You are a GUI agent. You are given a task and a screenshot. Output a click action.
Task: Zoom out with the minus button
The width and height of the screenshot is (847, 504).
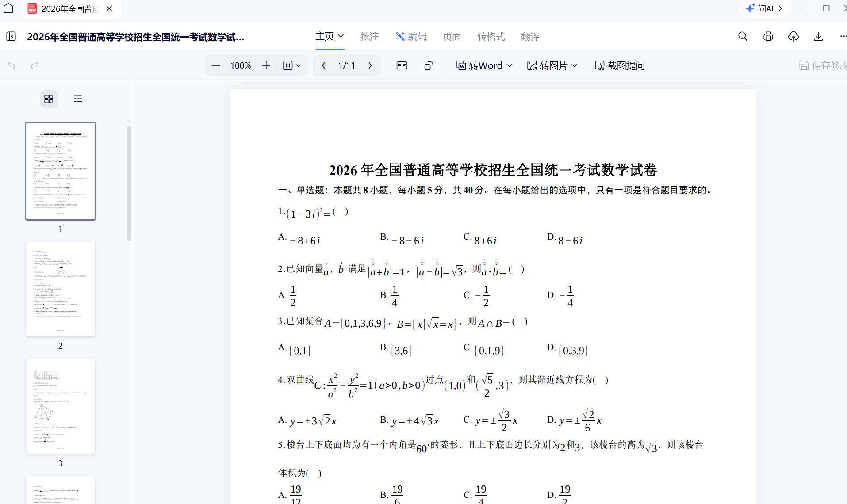click(x=216, y=65)
